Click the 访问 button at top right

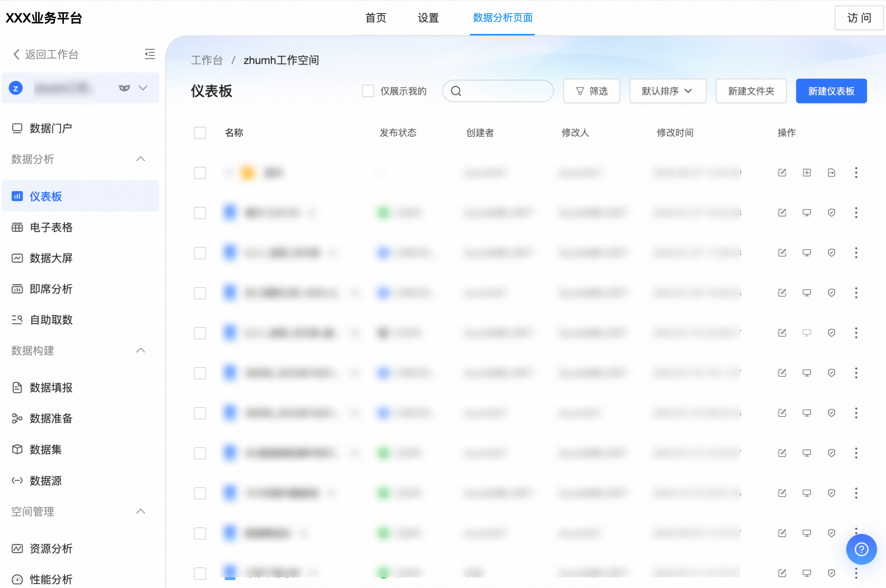coord(859,17)
